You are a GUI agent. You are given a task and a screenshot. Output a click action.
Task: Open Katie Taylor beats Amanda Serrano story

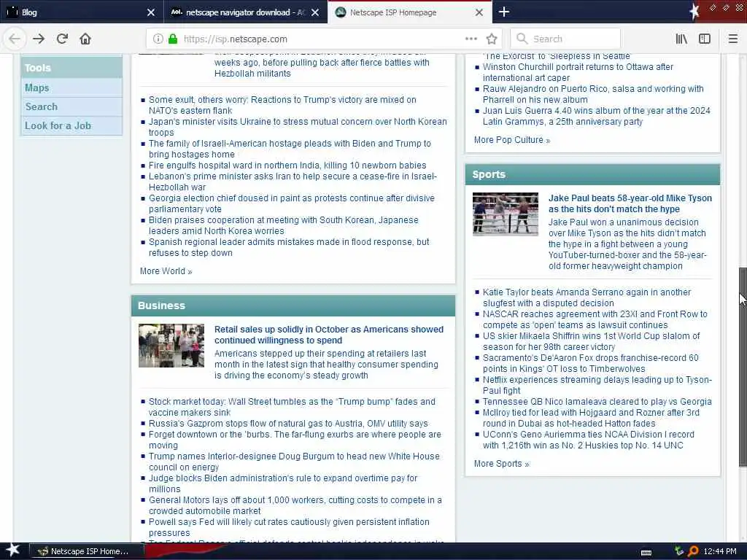[587, 297]
